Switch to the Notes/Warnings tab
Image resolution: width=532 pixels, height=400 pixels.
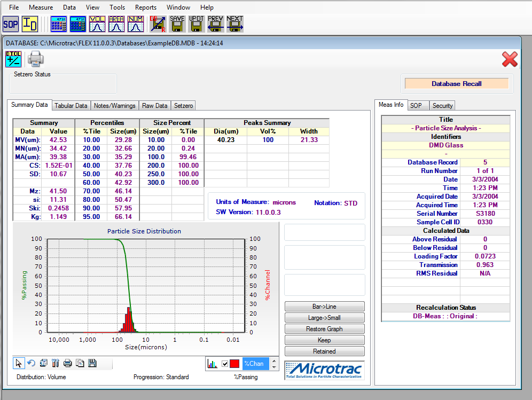pos(115,106)
